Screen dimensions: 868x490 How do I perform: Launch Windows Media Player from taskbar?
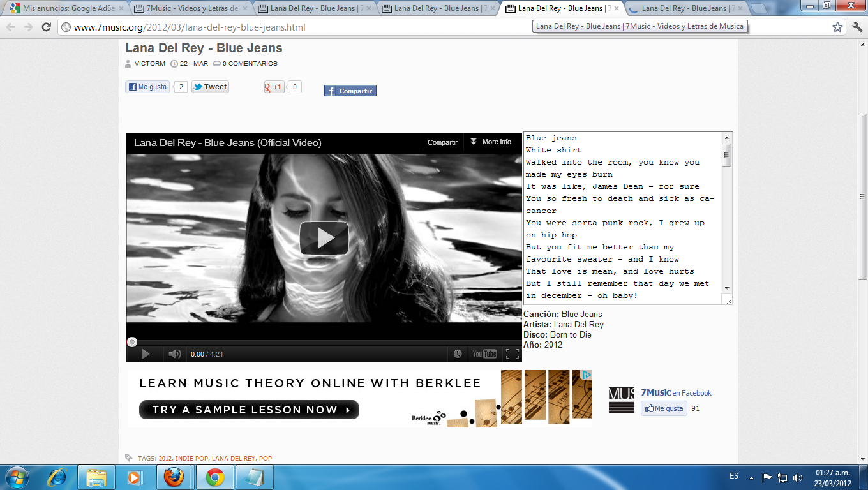tap(135, 477)
